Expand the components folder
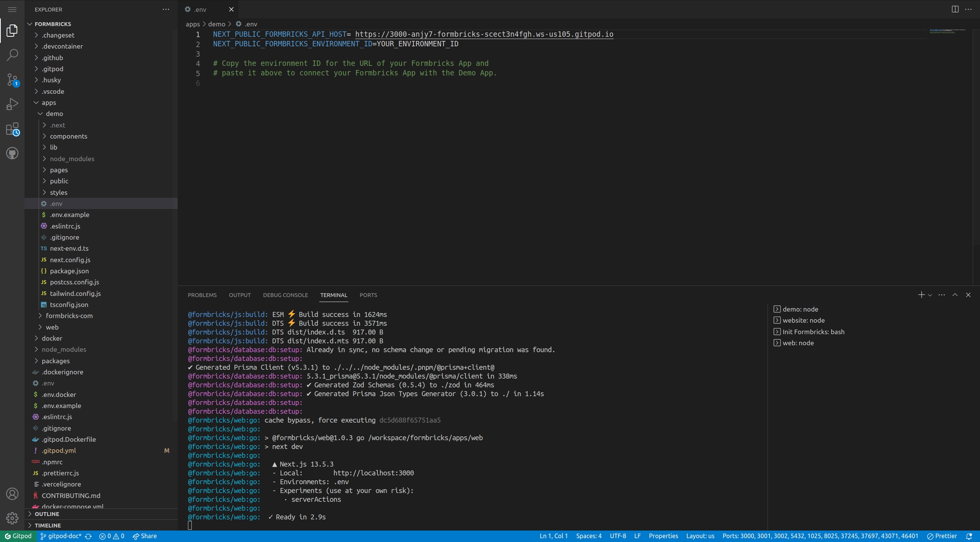This screenshot has width=980, height=542. (101, 136)
